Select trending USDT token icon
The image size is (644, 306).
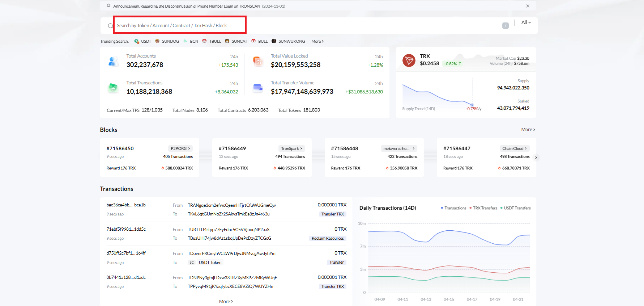[136, 41]
